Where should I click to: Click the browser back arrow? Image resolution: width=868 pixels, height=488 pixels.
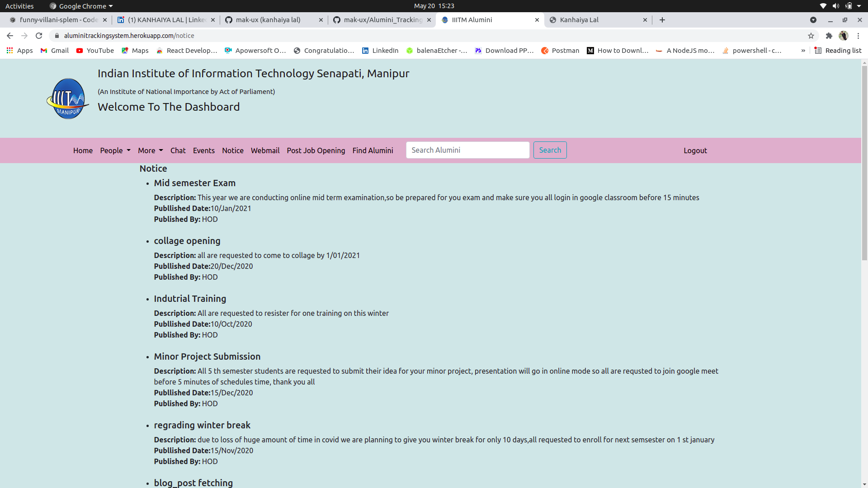(9, 35)
